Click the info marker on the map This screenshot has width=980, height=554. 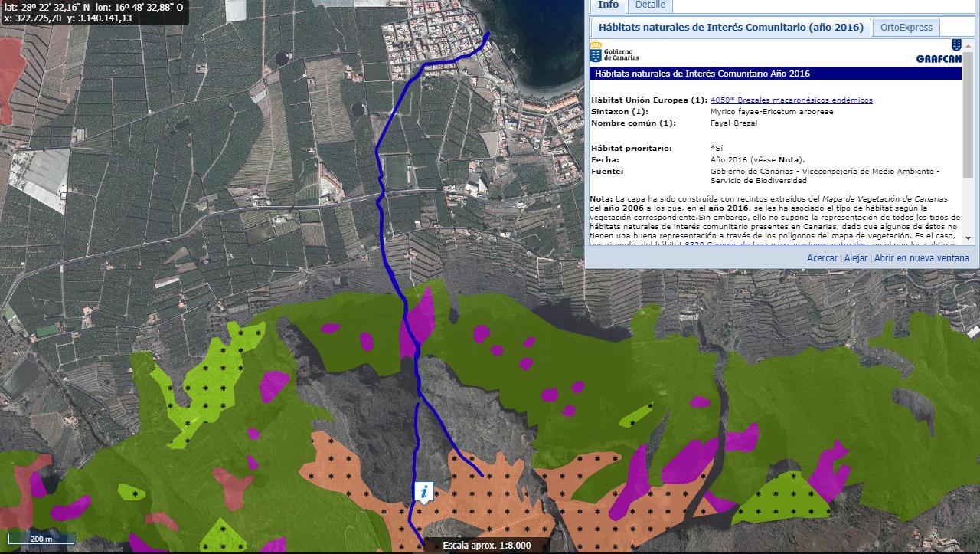424,492
